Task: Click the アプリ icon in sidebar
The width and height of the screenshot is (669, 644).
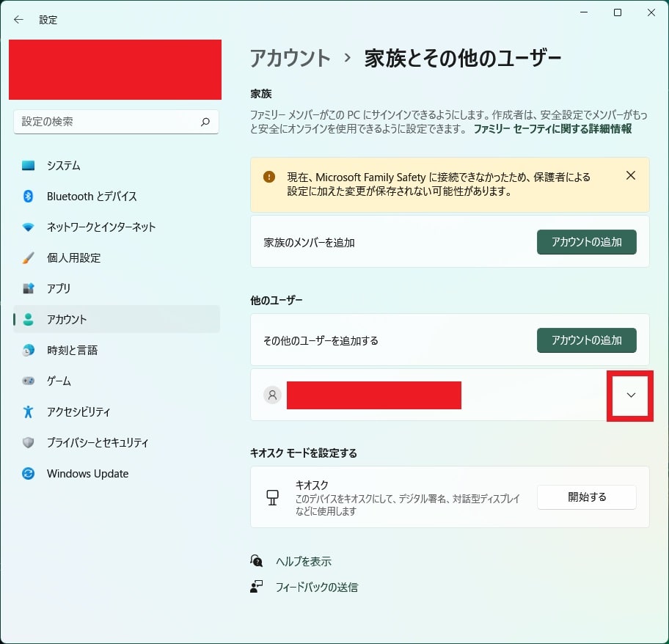Action: point(28,288)
